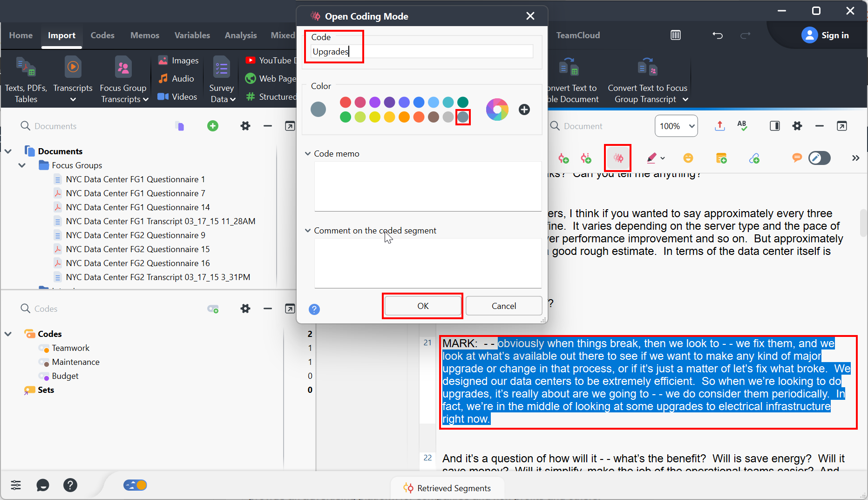Select NYC Data Center FG2 Transcript 03_17_15 3_31PM
Image resolution: width=868 pixels, height=500 pixels.
tap(158, 277)
